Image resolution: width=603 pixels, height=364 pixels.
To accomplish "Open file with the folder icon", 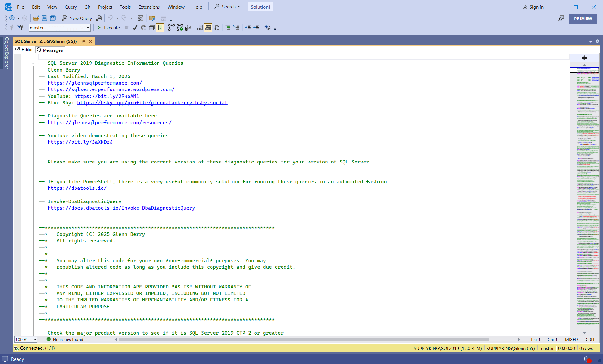I will pos(36,18).
